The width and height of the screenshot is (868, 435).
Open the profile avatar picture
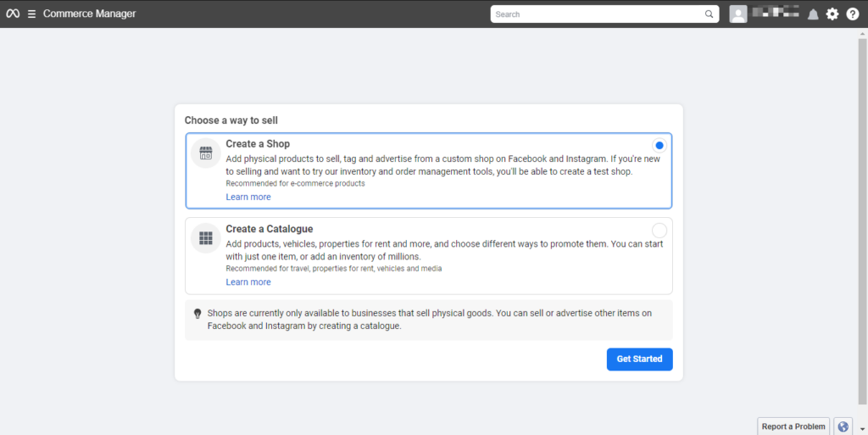point(738,14)
